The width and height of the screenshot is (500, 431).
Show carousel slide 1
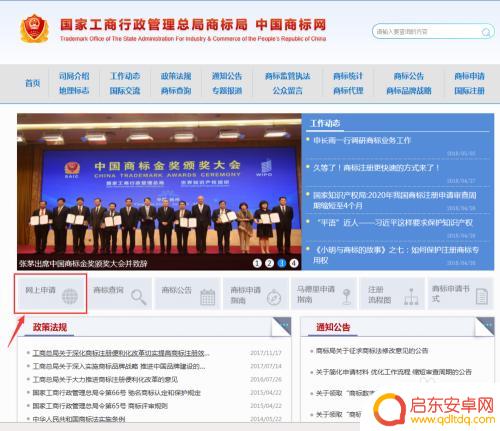pos(257,263)
